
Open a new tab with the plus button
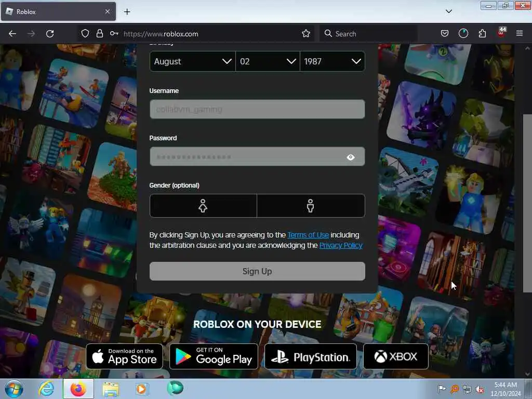point(127,12)
